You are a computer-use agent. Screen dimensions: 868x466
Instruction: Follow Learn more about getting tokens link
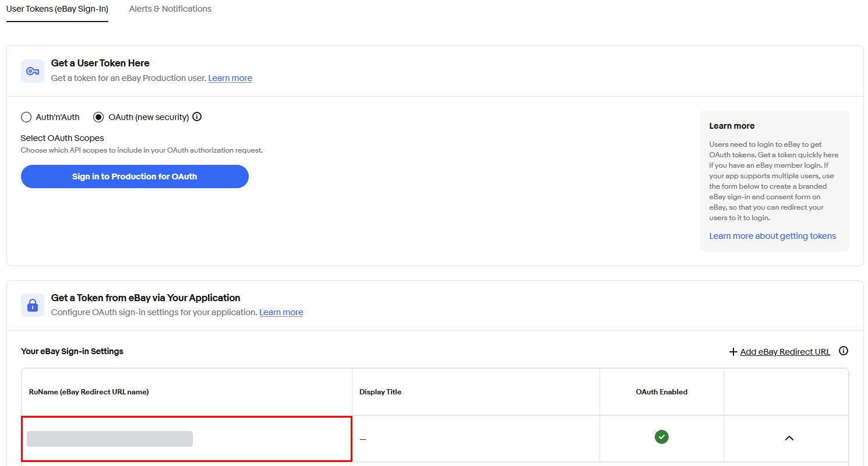click(x=772, y=236)
